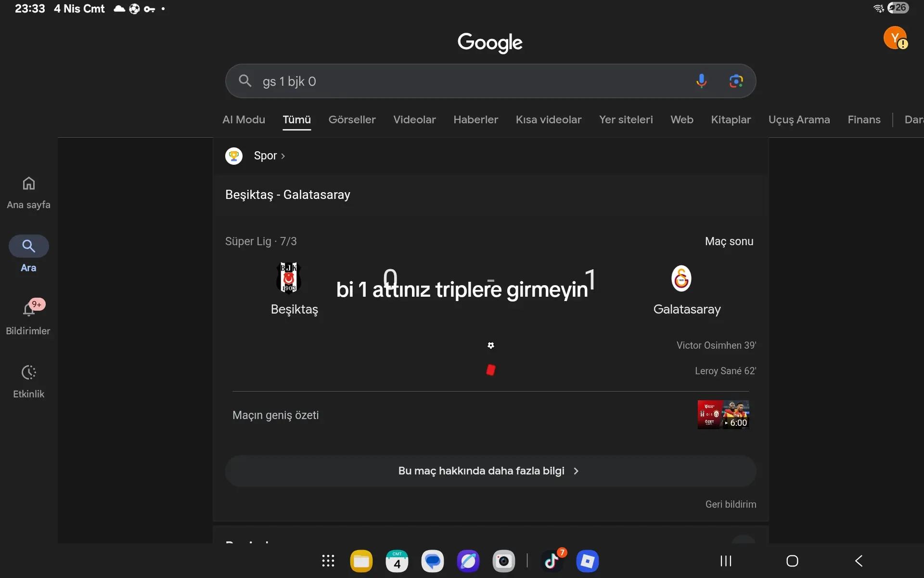The image size is (924, 578).
Task: Tap the Geri bildirim link
Action: coord(731,504)
